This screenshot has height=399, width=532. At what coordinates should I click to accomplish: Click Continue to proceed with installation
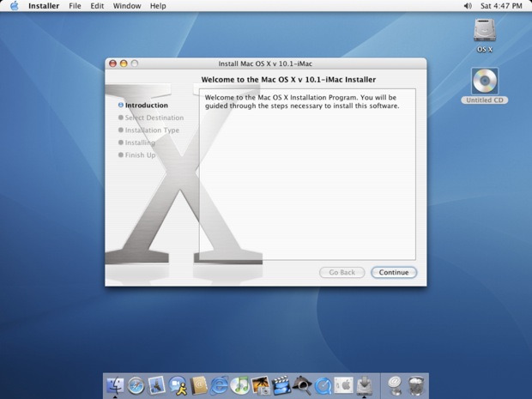point(394,273)
